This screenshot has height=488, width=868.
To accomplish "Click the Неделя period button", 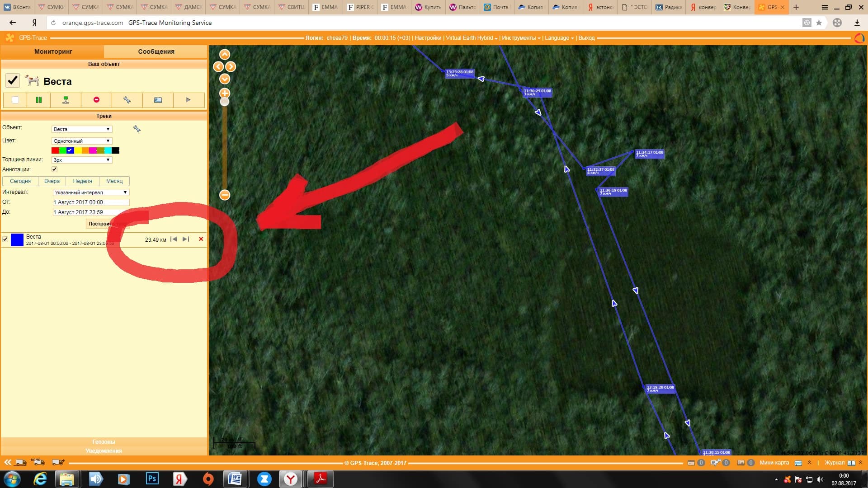I will [82, 181].
